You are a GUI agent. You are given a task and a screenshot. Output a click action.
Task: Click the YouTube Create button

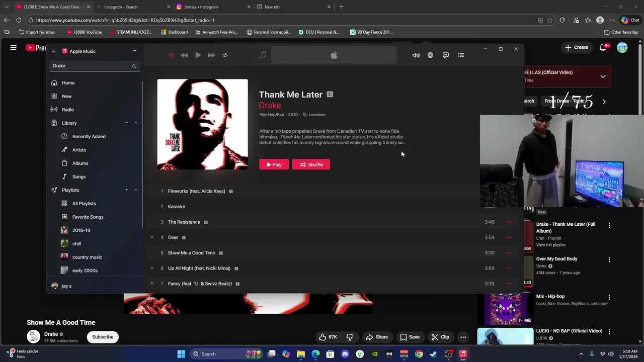point(576,47)
